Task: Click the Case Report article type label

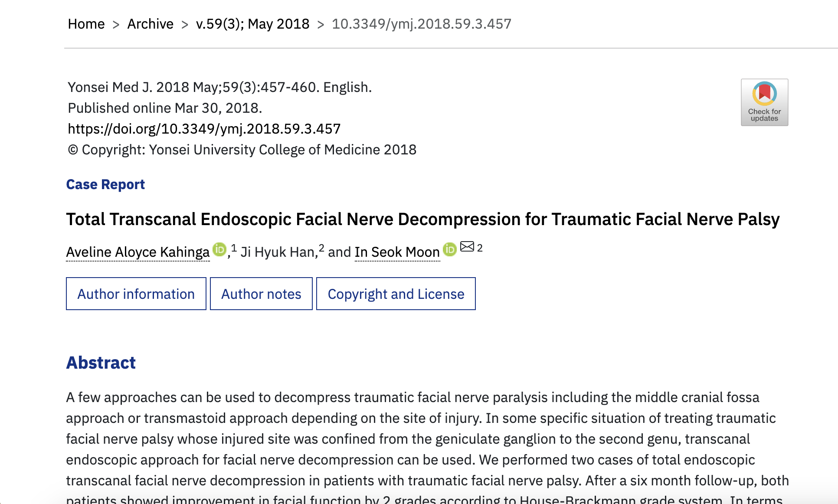Action: pos(105,184)
